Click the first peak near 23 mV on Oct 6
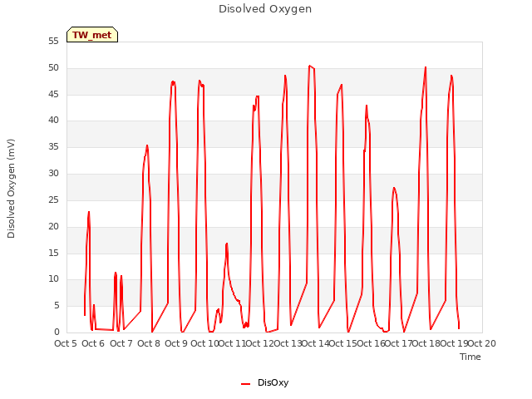This screenshot has width=532, height=399. (x=89, y=212)
